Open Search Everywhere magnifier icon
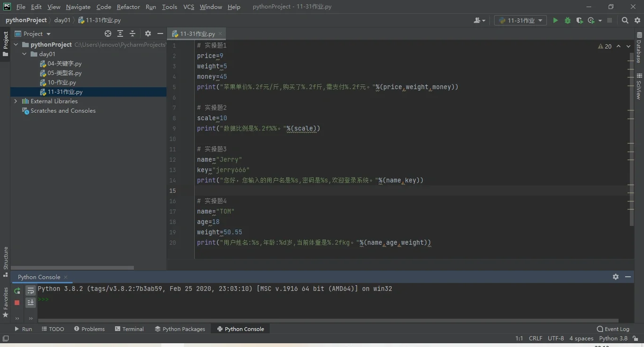The height and width of the screenshot is (347, 644). pos(625,20)
